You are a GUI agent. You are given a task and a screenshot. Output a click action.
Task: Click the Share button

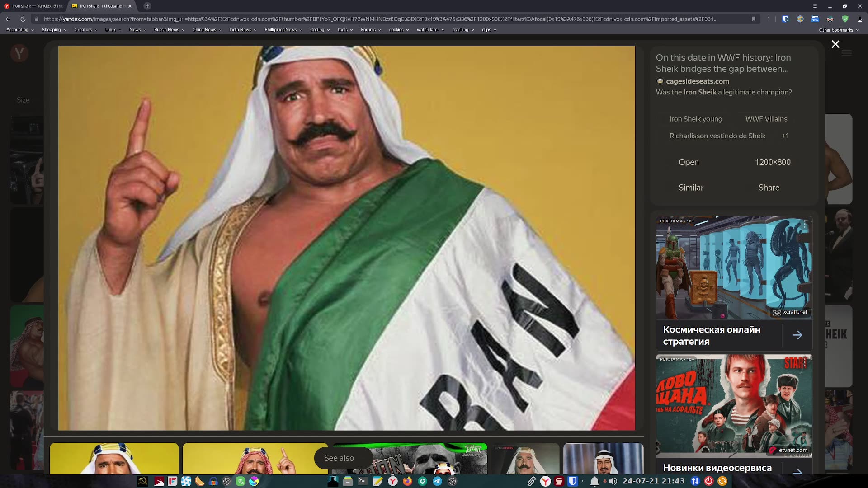(x=769, y=188)
